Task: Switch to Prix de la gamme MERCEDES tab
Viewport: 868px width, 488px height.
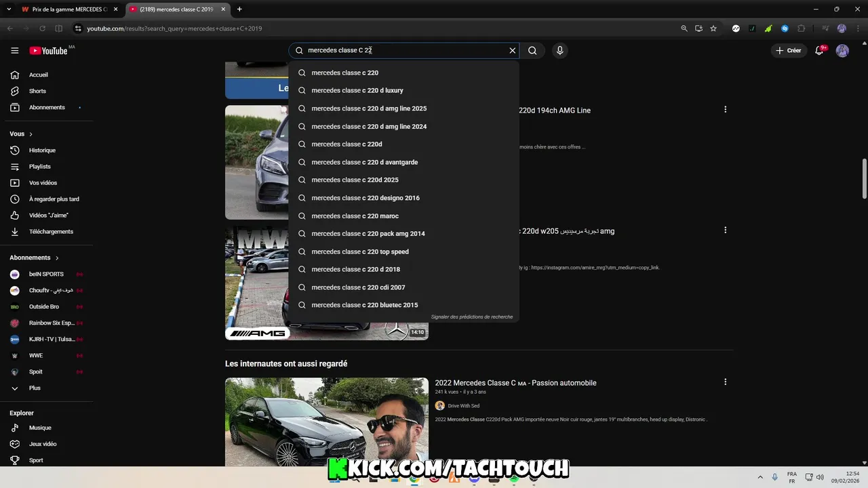Action: (x=69, y=9)
